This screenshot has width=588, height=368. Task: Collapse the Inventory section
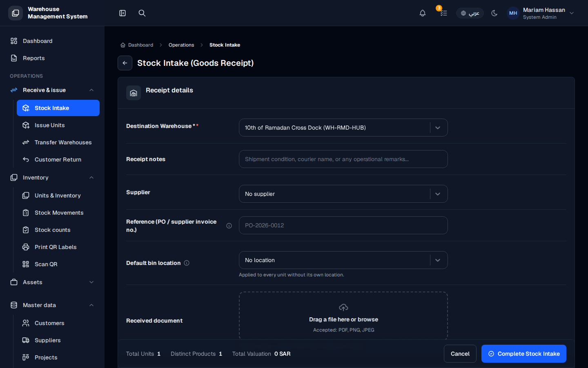52,177
